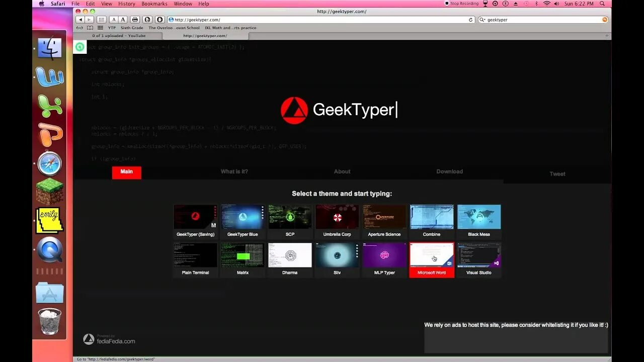Click Stop Recording in menu bar
This screenshot has height=362, width=644.
[x=461, y=4]
